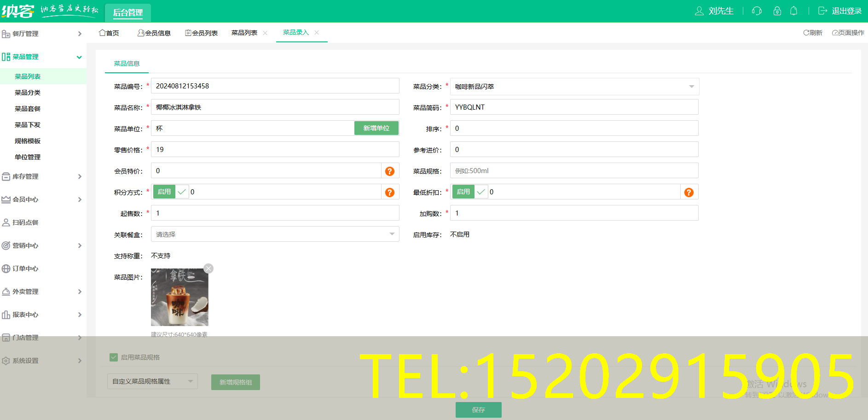Click the 订单中心 sidebar icon
The image size is (868, 420).
[x=6, y=268]
